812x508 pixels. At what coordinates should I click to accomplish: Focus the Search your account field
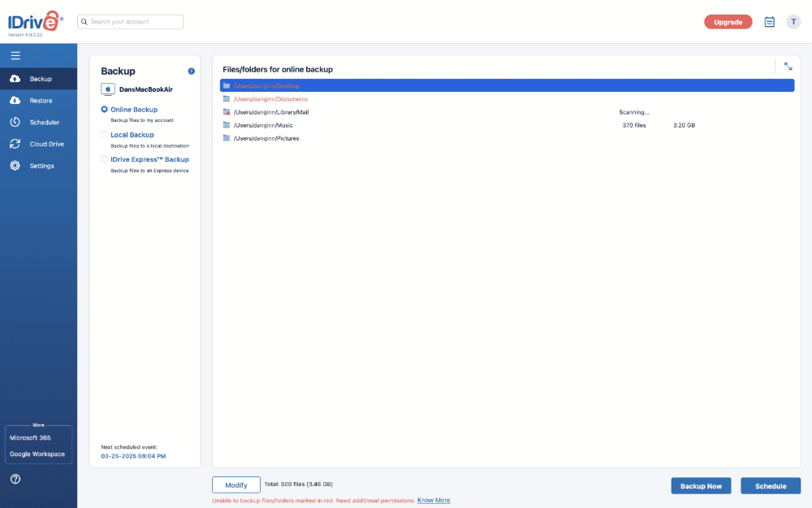click(x=131, y=22)
